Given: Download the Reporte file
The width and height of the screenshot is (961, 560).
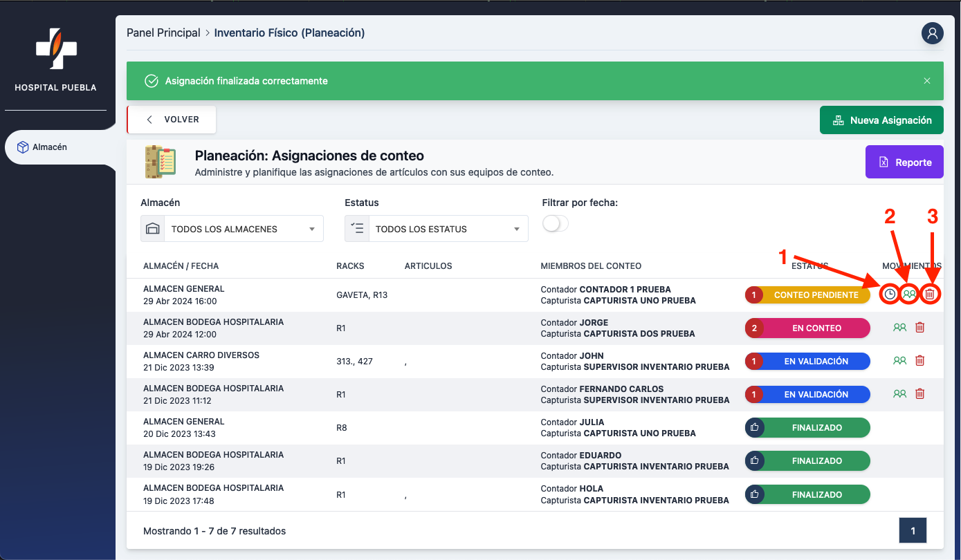Looking at the screenshot, I should tap(904, 162).
